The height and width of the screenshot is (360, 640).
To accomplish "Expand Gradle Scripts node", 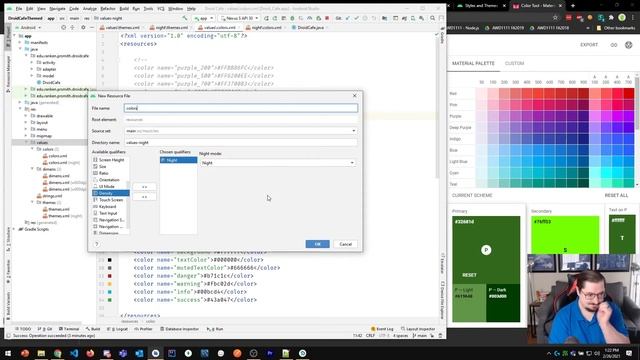I will [x=14, y=229].
